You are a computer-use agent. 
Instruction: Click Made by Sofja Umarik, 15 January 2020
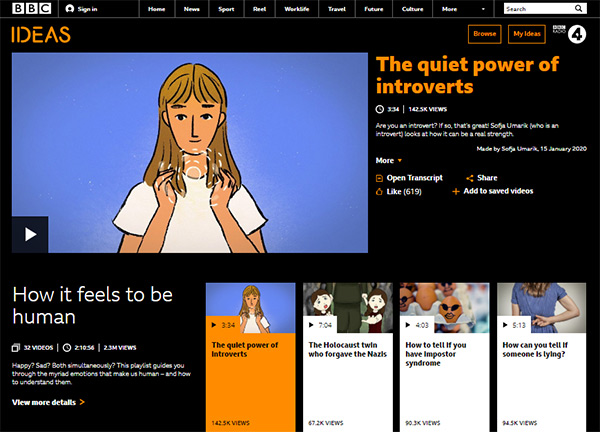click(x=532, y=148)
